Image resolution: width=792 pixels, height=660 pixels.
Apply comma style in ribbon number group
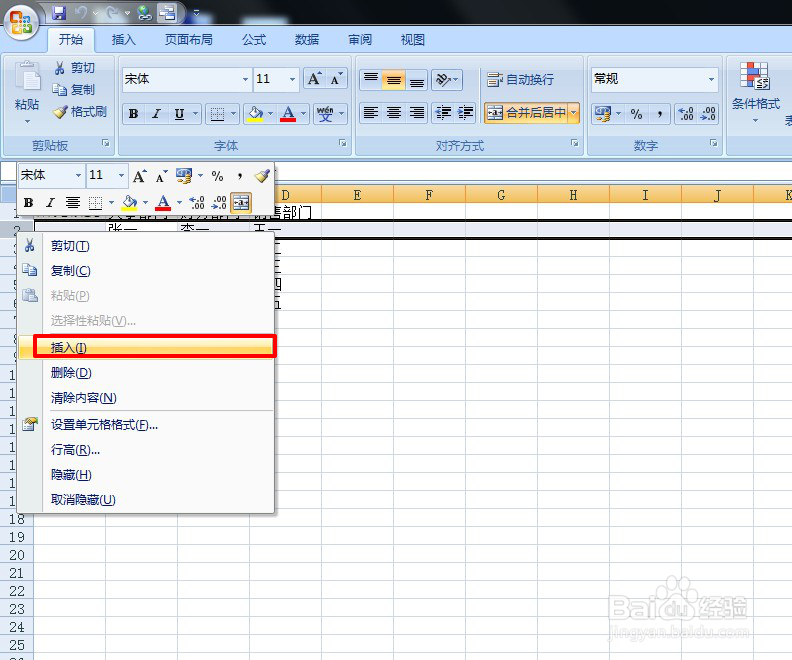click(659, 114)
